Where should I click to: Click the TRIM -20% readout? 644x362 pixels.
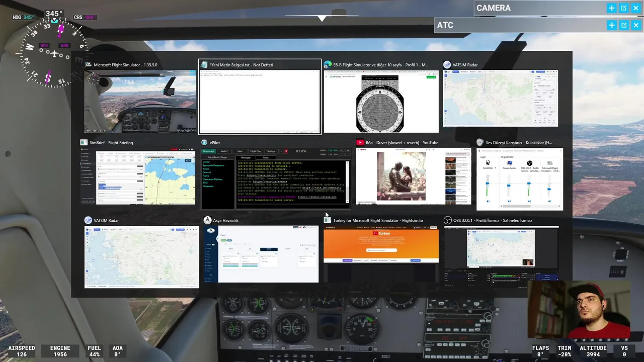click(x=565, y=351)
